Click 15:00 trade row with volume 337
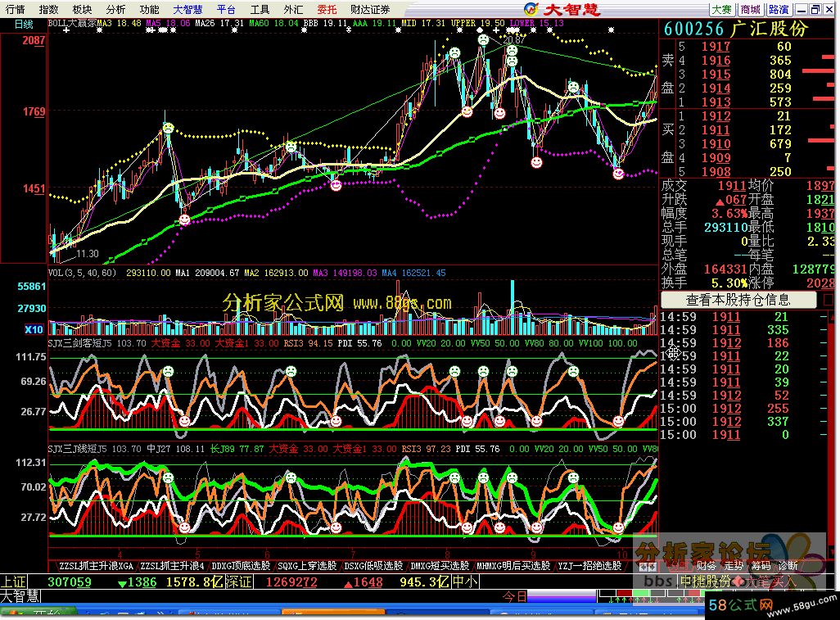The height and width of the screenshot is (620, 840). pos(745,422)
